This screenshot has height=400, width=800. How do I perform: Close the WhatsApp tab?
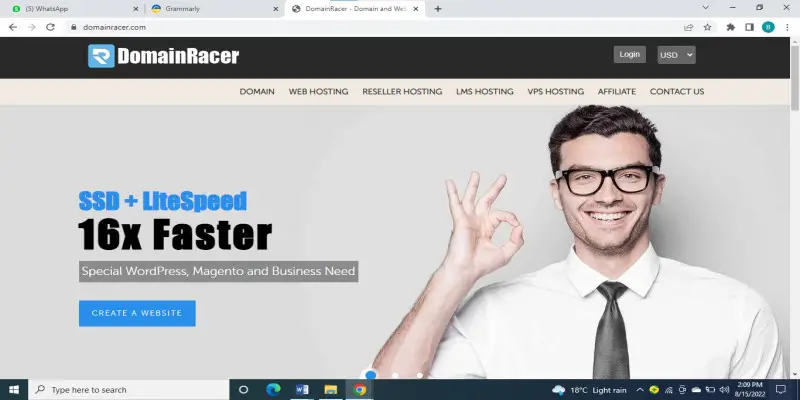136,9
